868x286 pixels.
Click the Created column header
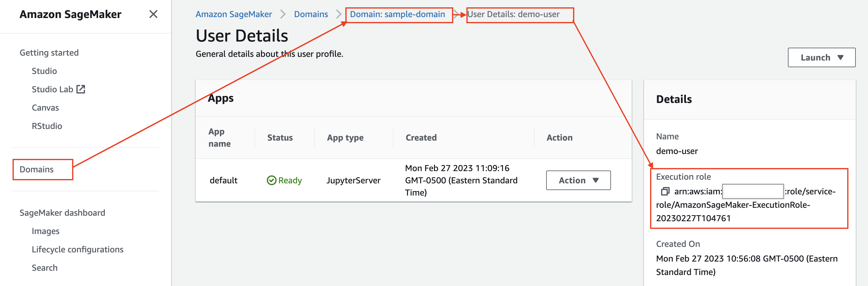point(421,137)
